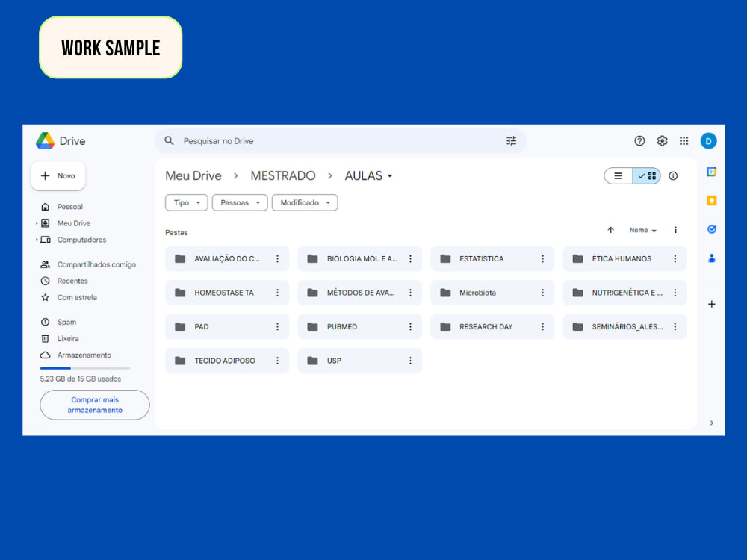Open more actions for Microbiota folder

pyautogui.click(x=542, y=293)
